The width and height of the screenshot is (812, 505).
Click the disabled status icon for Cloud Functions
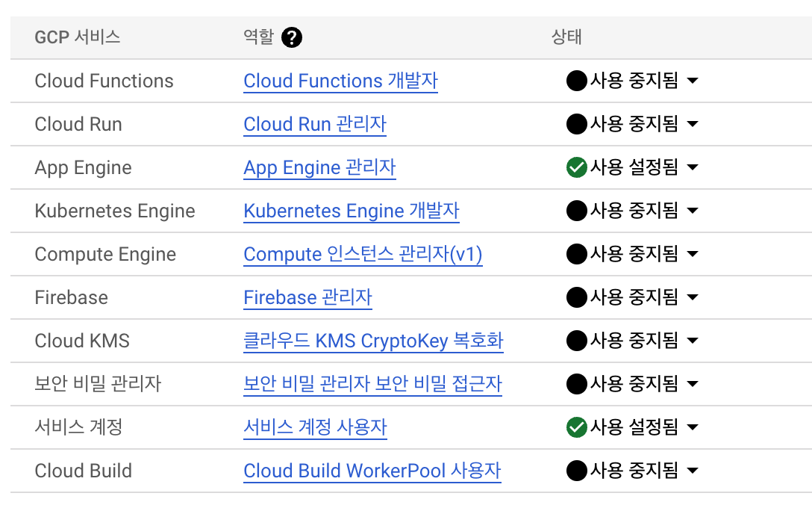[x=576, y=81]
